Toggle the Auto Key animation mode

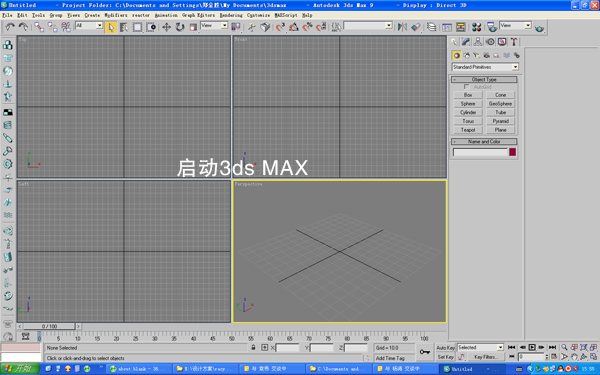[x=445, y=348]
